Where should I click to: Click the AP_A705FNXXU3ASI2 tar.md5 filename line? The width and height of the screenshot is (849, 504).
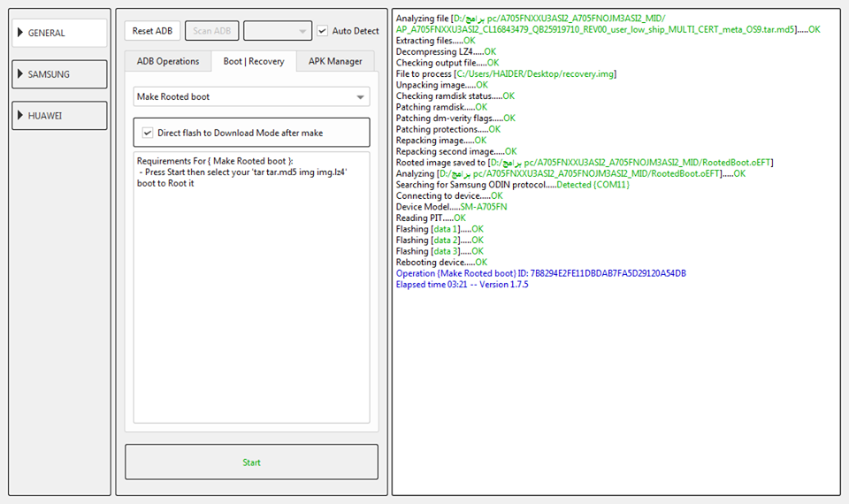pos(608,30)
